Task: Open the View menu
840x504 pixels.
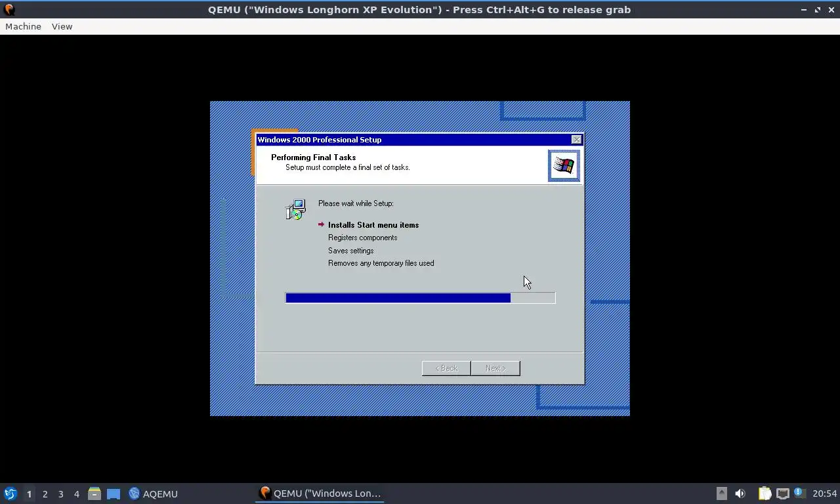Action: pyautogui.click(x=62, y=26)
